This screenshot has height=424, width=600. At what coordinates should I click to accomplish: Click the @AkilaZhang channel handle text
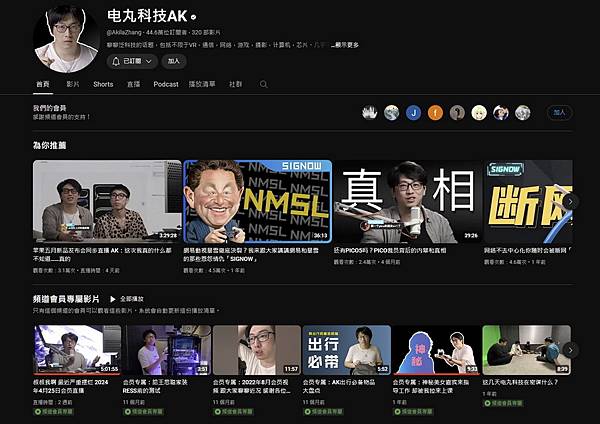[124, 33]
